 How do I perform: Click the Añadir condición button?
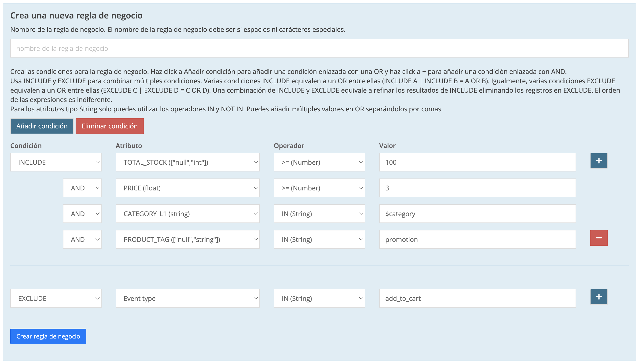[x=42, y=126]
